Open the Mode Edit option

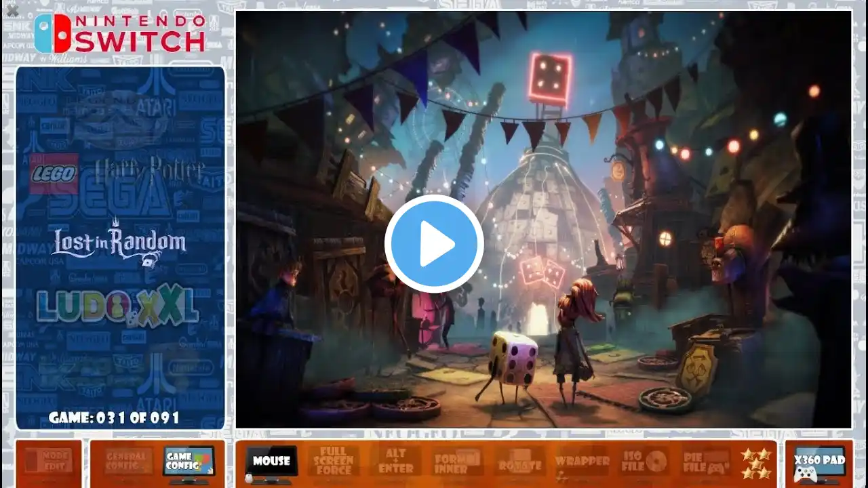pos(49,463)
